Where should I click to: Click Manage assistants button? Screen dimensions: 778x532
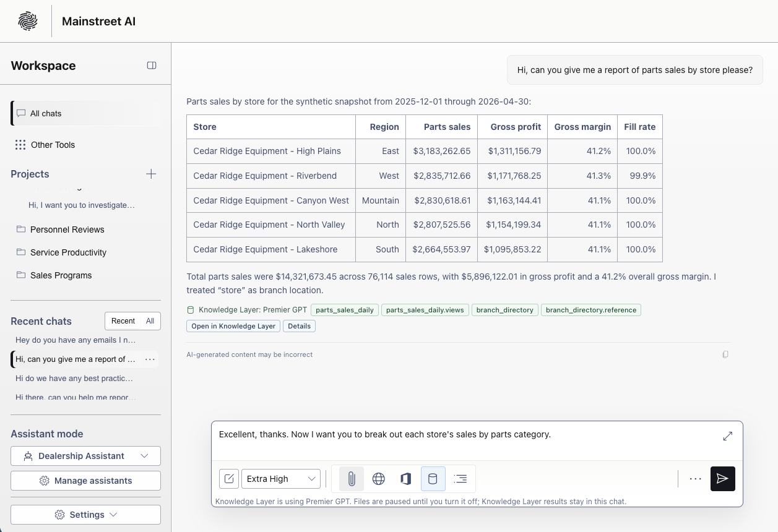(85, 481)
